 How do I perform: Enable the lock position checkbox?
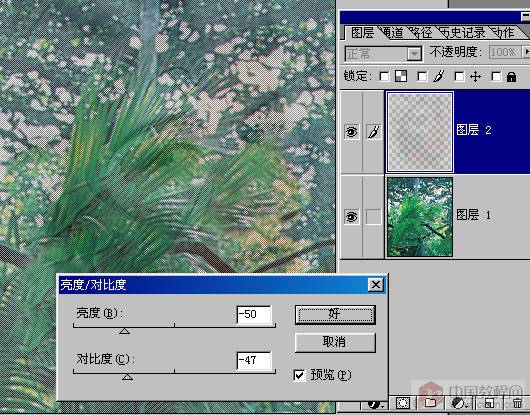point(459,77)
